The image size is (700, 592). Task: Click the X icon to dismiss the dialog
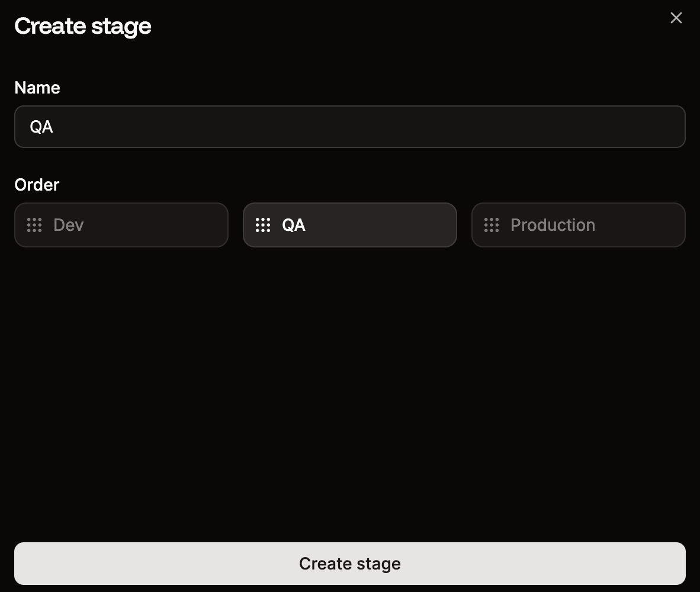(676, 18)
